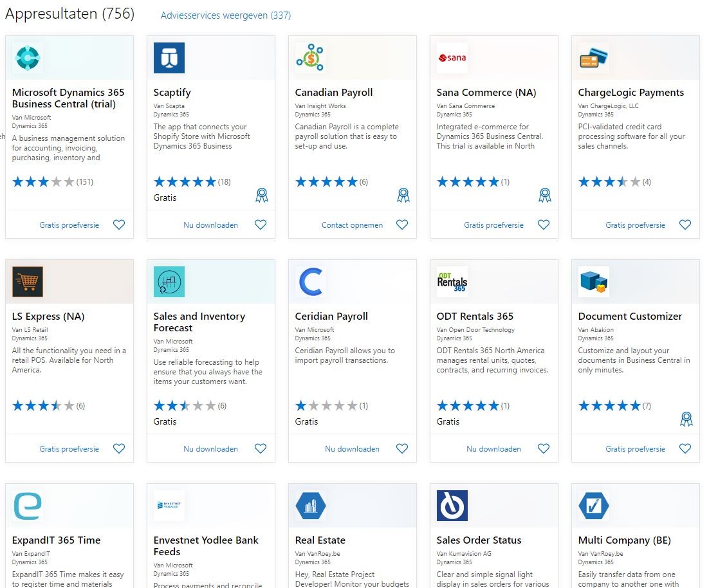Open the LS Express (NA) title
Viewport: 709px width, 588px height.
[48, 317]
